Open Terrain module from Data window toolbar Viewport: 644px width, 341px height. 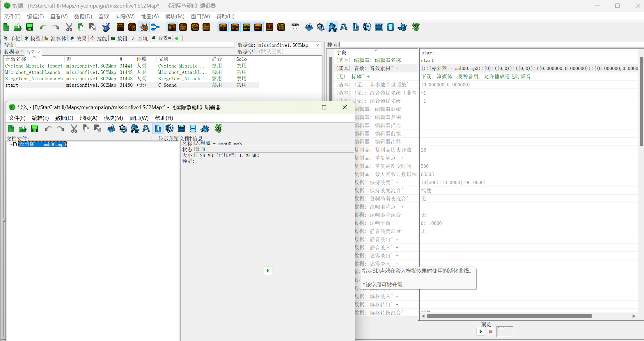point(309,27)
